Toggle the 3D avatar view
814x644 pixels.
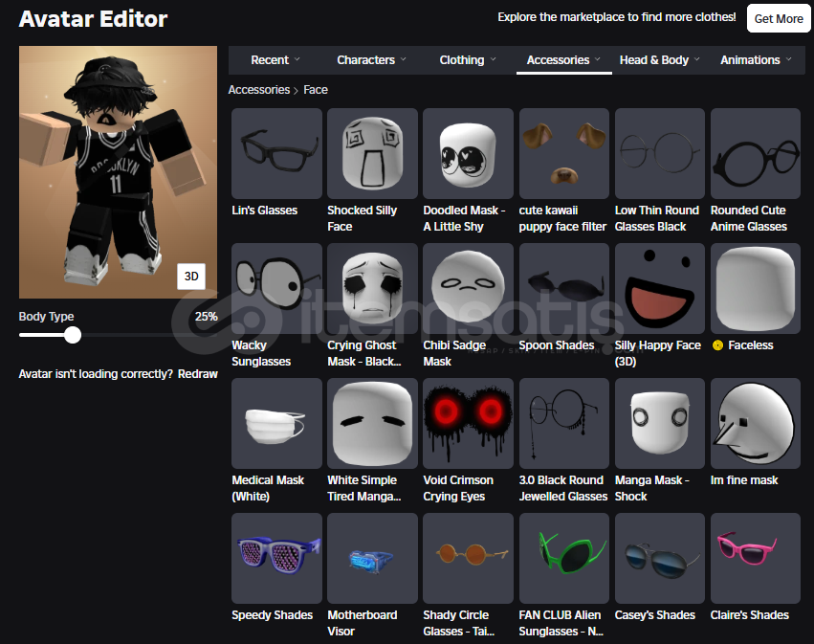(x=191, y=276)
